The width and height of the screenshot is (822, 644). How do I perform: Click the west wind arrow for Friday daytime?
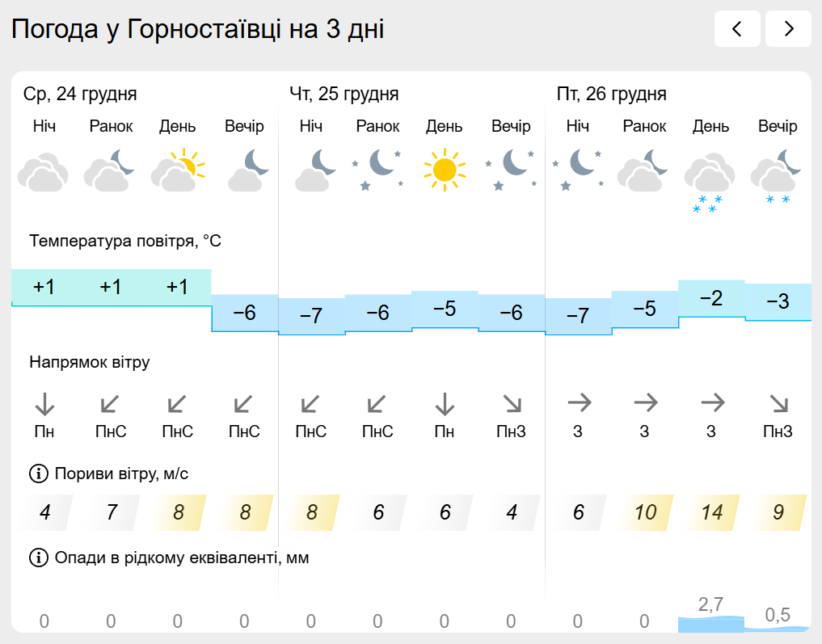(x=711, y=402)
